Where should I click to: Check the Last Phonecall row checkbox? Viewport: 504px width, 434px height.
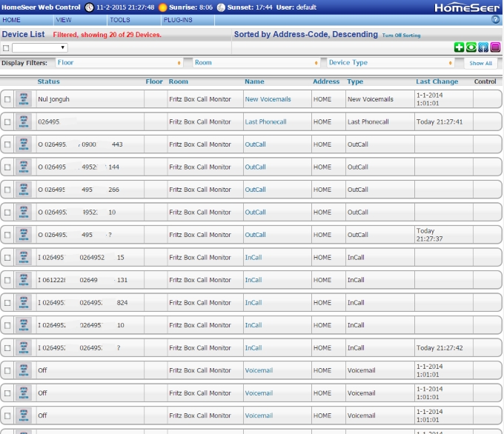(7, 122)
